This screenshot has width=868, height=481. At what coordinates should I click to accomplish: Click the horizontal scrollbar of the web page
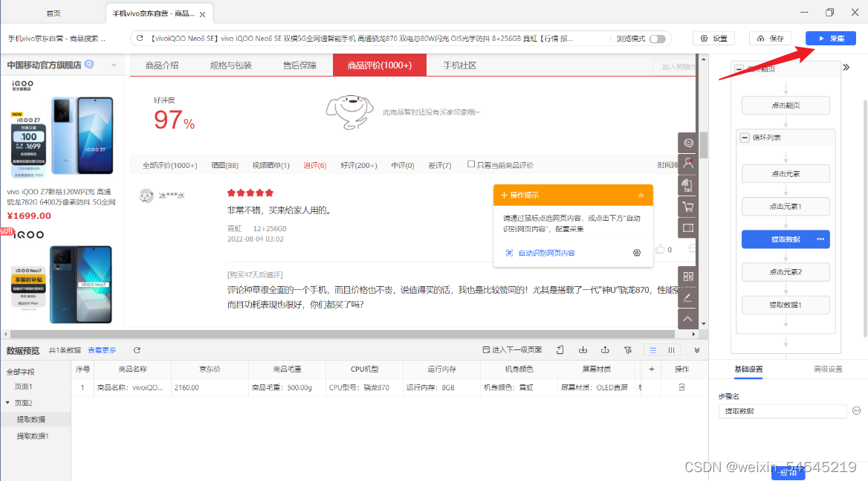[x=342, y=335]
